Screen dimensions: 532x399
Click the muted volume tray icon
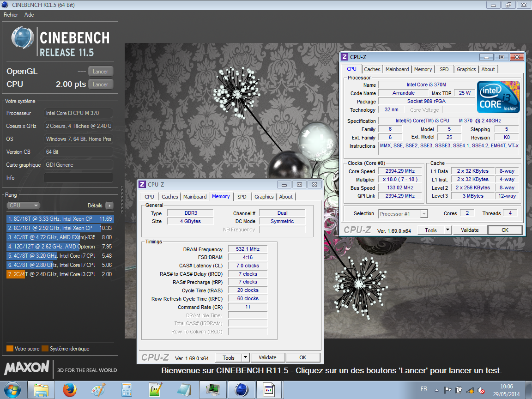tap(481, 390)
